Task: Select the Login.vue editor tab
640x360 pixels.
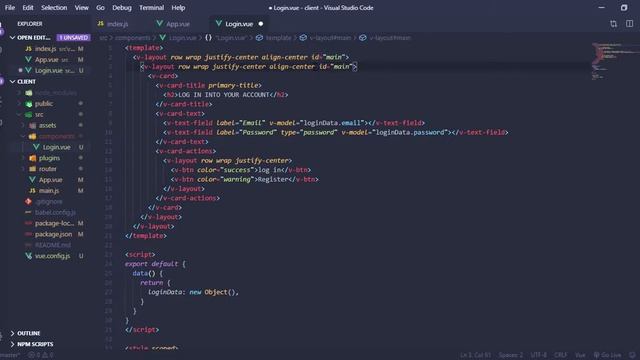Action: pyautogui.click(x=240, y=24)
